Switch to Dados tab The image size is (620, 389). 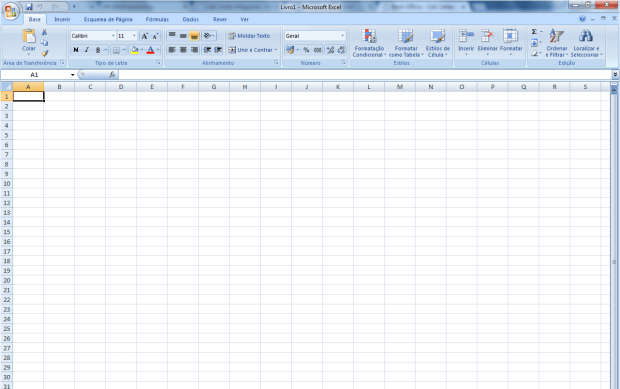pos(191,19)
